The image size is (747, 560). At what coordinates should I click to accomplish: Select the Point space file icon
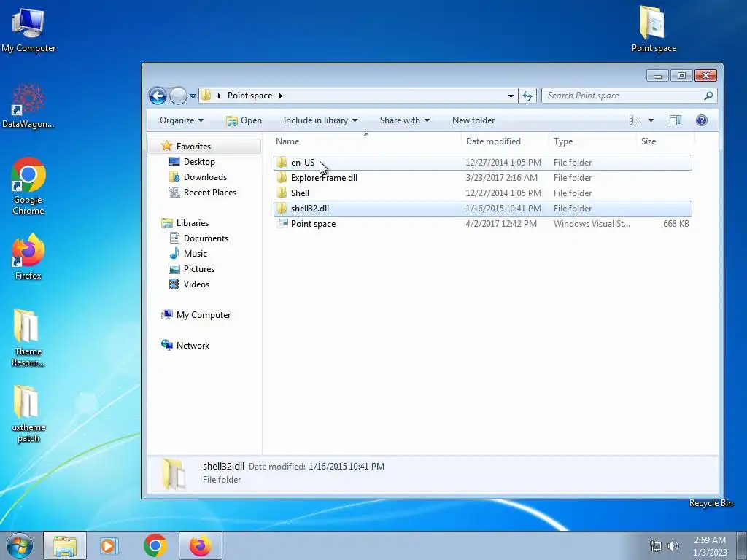click(x=282, y=223)
